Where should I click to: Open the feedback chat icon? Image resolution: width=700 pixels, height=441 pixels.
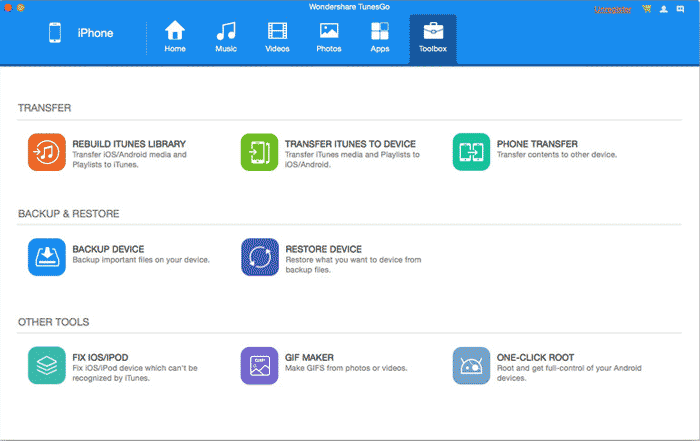(680, 9)
